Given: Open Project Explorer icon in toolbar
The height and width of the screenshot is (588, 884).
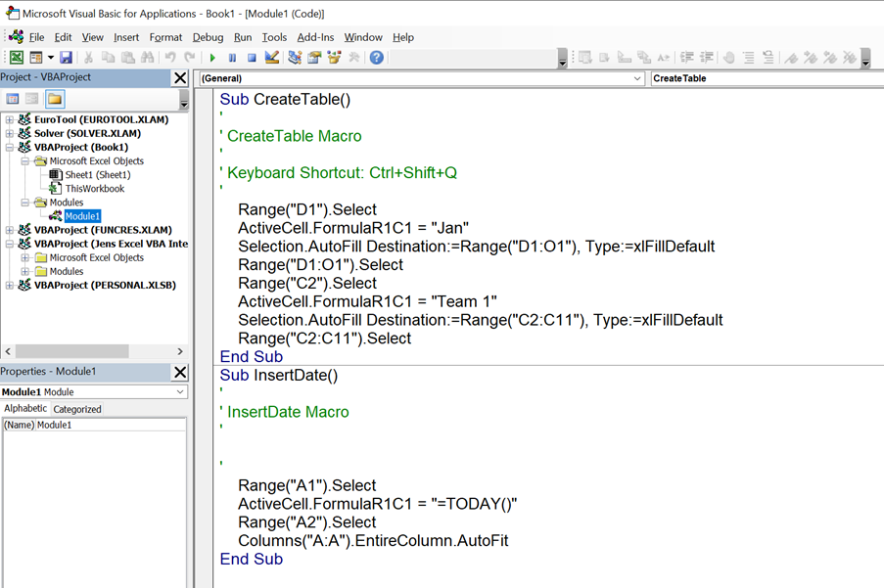Looking at the screenshot, I should coord(295,57).
